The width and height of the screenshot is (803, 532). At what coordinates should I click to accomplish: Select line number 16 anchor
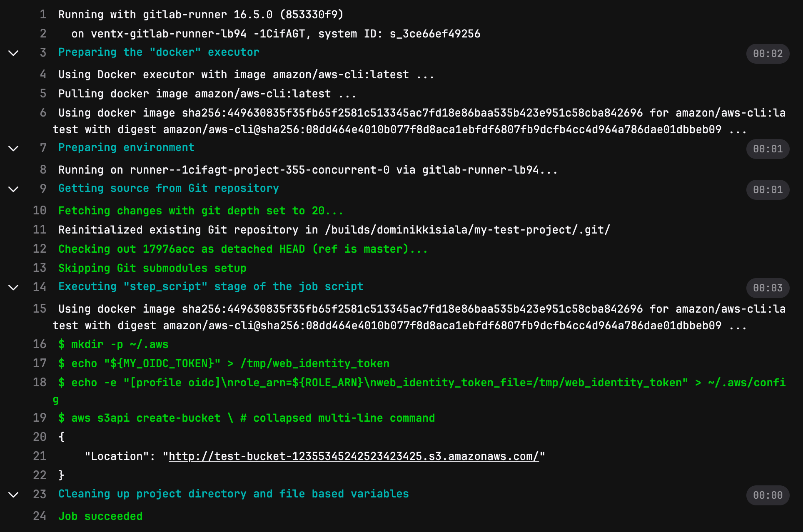[x=40, y=344]
